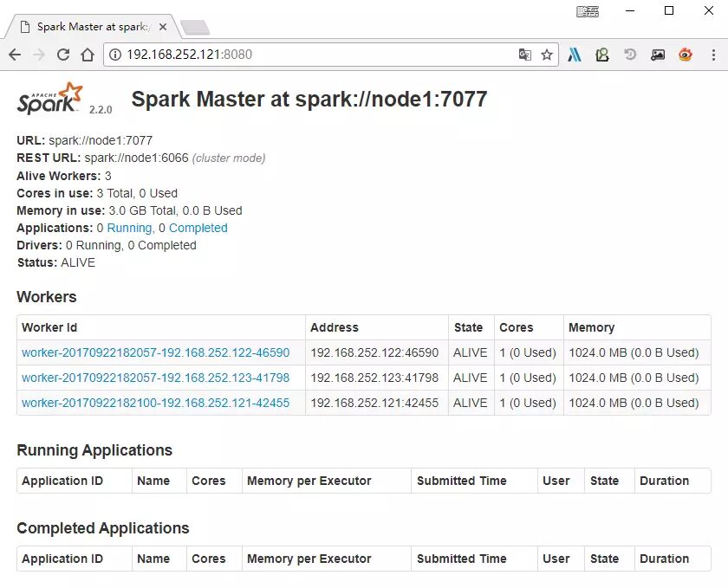Maximize the browser window
This screenshot has height=588, width=728.
click(669, 10)
